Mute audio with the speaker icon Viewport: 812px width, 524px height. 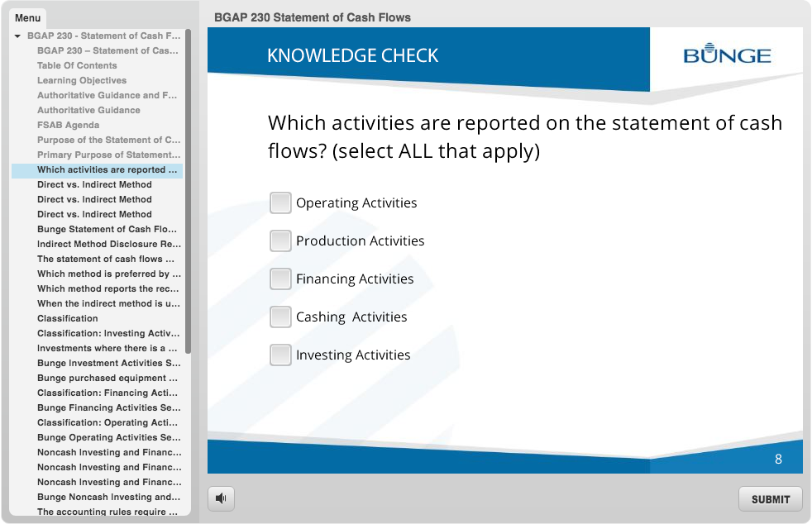coord(221,498)
